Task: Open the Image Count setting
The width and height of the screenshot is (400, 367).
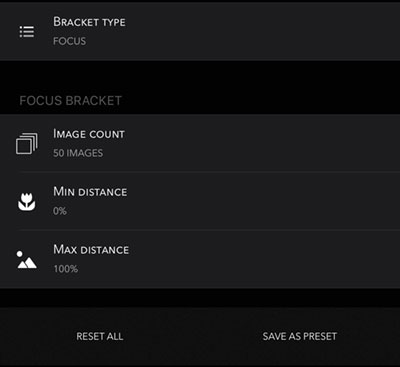Action: pyautogui.click(x=200, y=143)
